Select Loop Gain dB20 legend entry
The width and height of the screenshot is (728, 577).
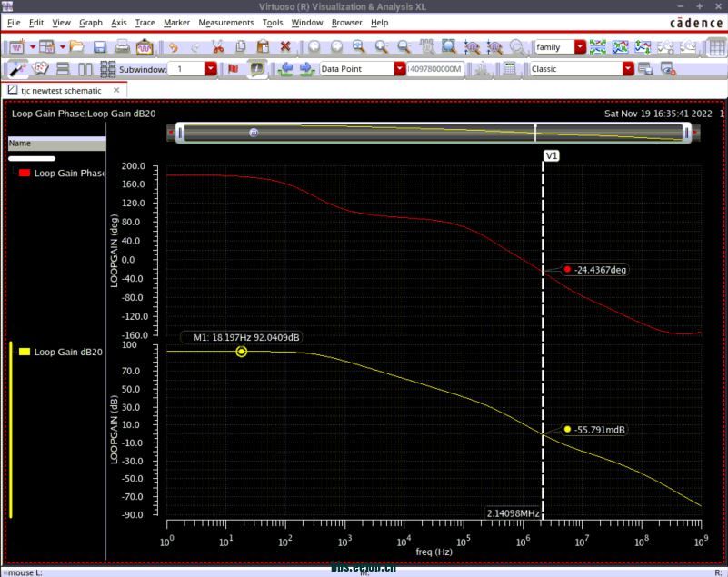point(68,352)
